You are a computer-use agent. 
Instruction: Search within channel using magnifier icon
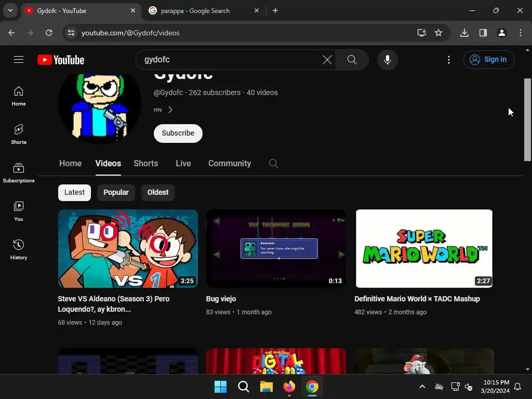273,164
